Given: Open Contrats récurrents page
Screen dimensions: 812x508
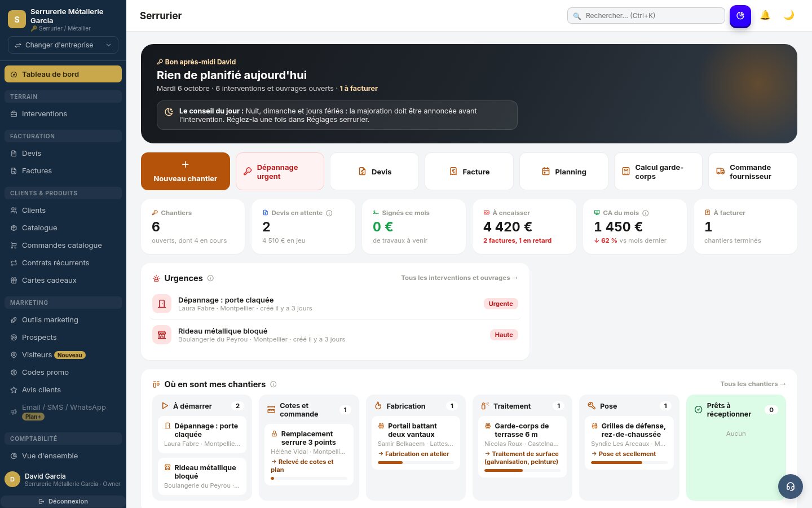Looking at the screenshot, I should [x=63, y=263].
